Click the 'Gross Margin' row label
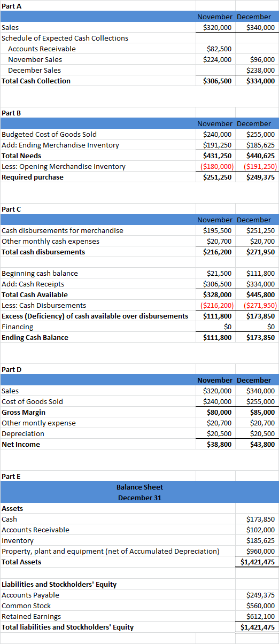279x644 pixels. [24, 412]
